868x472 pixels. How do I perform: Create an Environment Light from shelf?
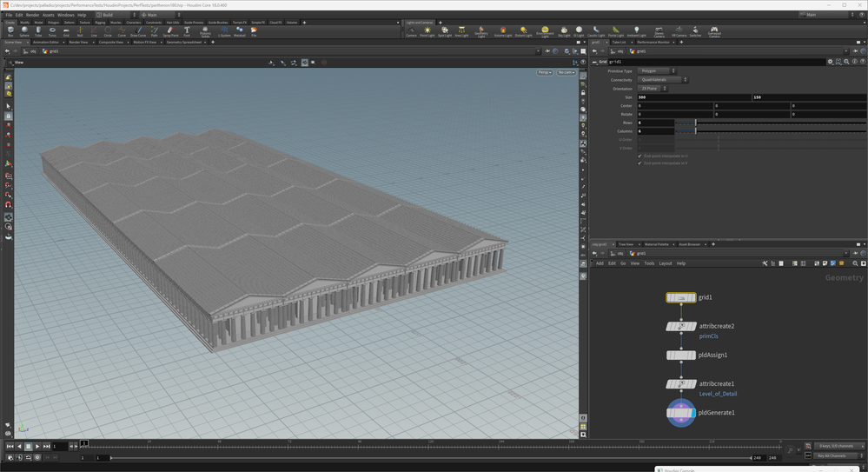click(x=545, y=31)
